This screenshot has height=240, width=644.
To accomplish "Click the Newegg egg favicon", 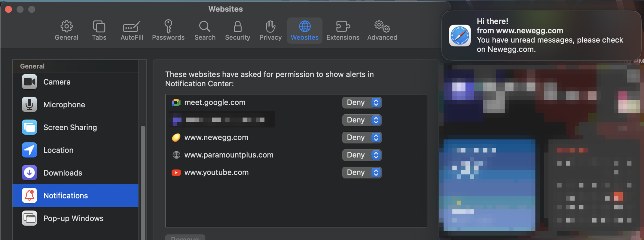I will (176, 138).
